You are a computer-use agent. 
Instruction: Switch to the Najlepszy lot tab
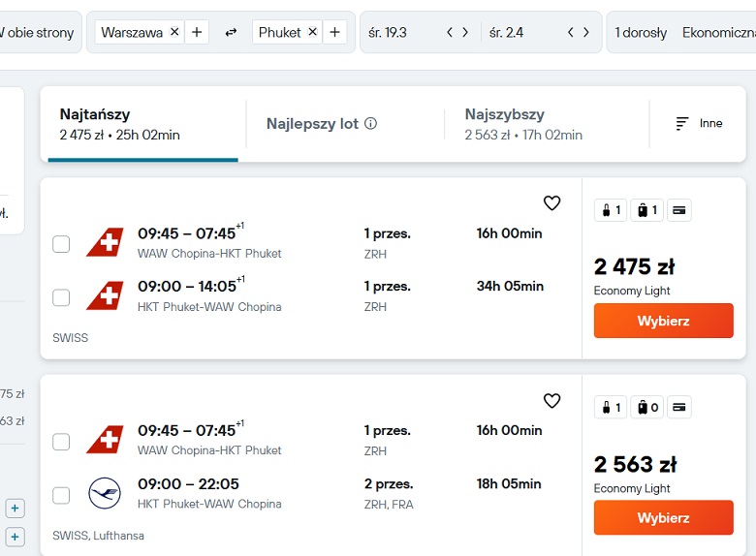(x=322, y=124)
